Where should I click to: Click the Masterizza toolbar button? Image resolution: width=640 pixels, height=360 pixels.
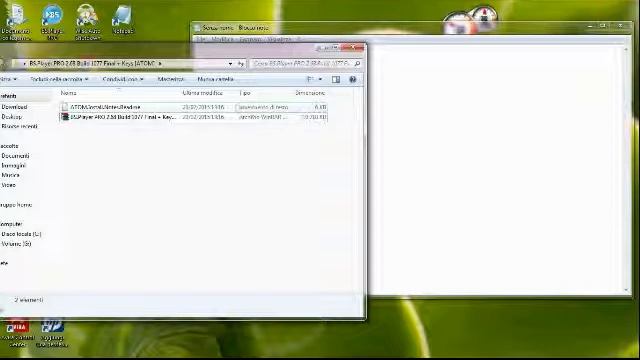[x=171, y=79]
